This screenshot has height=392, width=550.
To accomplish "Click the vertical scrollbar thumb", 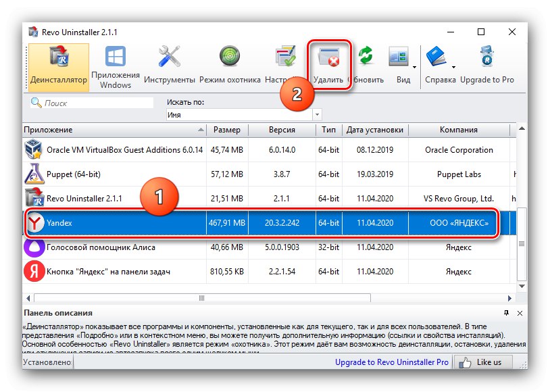I will point(522,243).
